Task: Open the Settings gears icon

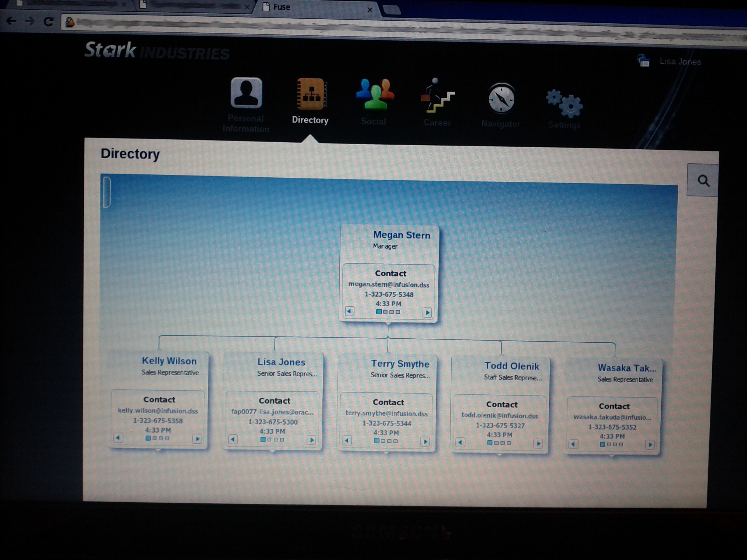Action: [565, 103]
